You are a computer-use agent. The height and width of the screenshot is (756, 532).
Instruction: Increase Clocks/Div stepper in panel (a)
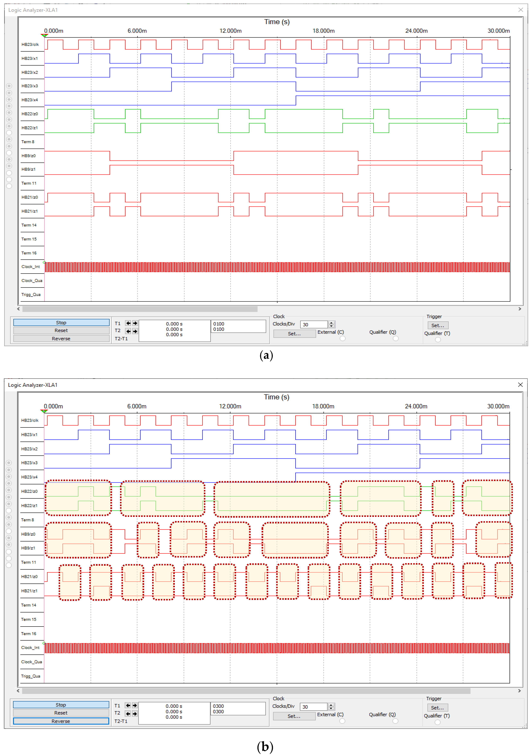(x=331, y=323)
